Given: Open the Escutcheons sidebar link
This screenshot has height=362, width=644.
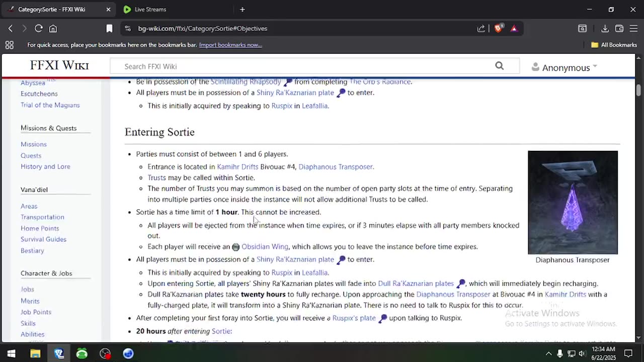Looking at the screenshot, I should pyautogui.click(x=39, y=94).
